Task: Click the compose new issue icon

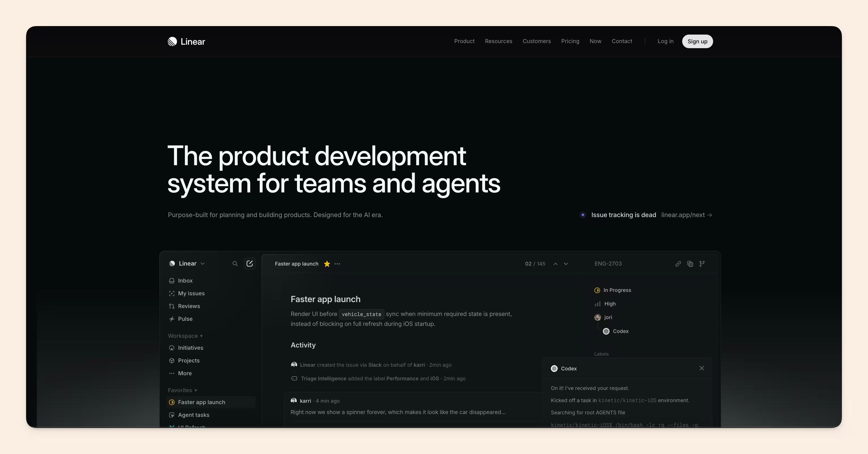Action: [x=249, y=264]
